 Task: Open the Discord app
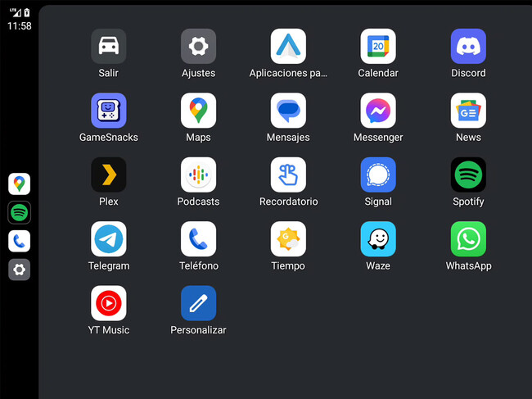tap(468, 46)
